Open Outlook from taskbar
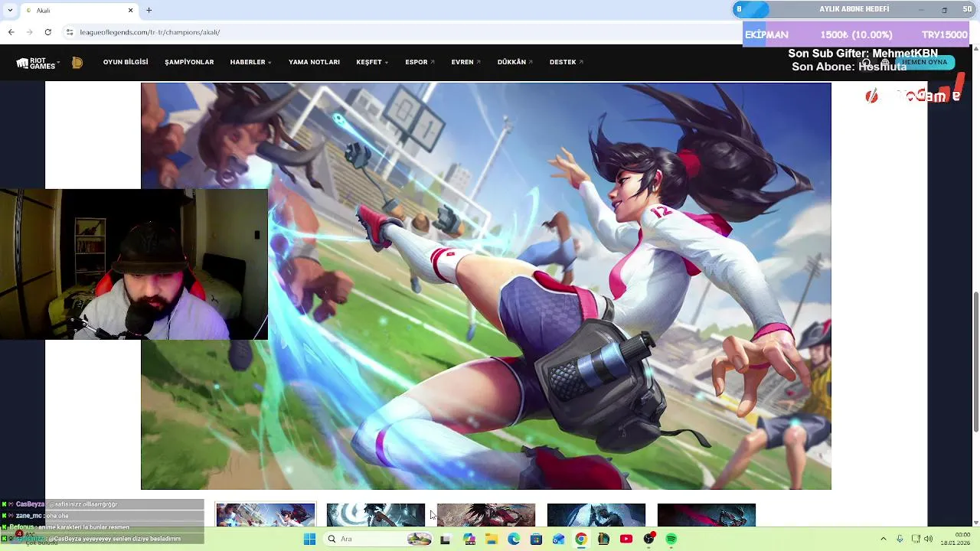Screen dimensions: 980x551 pyautogui.click(x=559, y=539)
